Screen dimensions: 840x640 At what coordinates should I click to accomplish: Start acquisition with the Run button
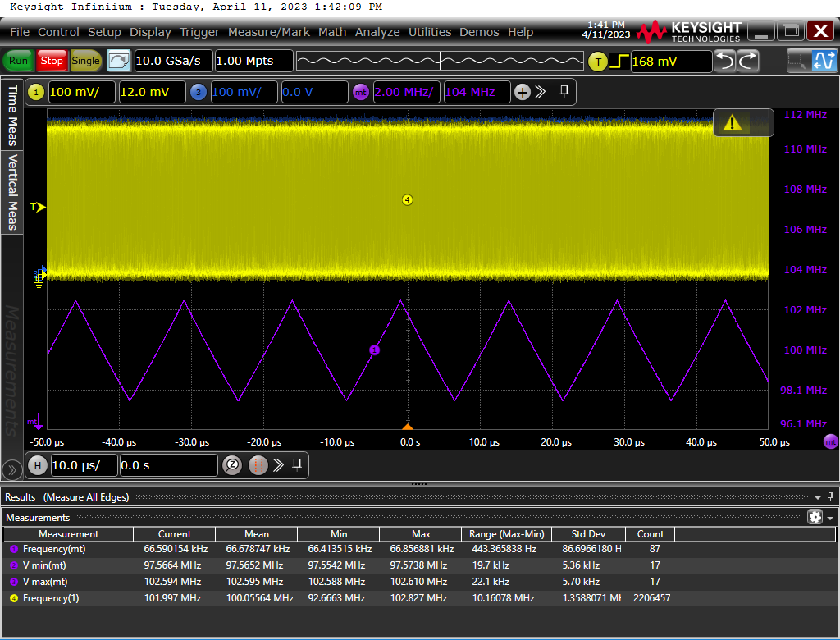click(18, 61)
